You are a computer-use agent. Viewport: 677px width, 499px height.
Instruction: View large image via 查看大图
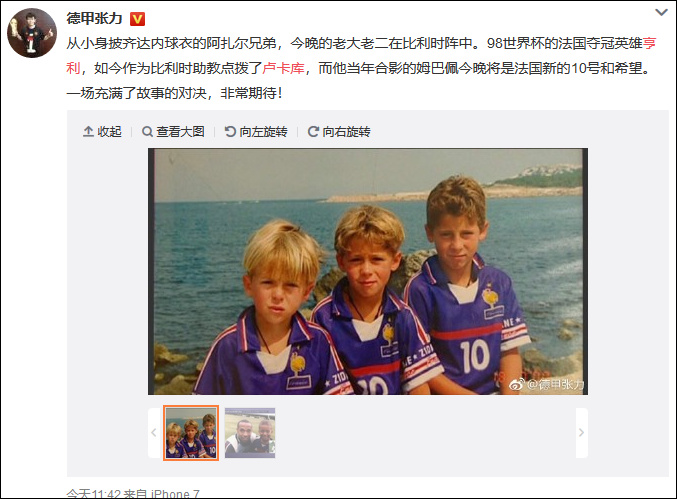click(173, 132)
